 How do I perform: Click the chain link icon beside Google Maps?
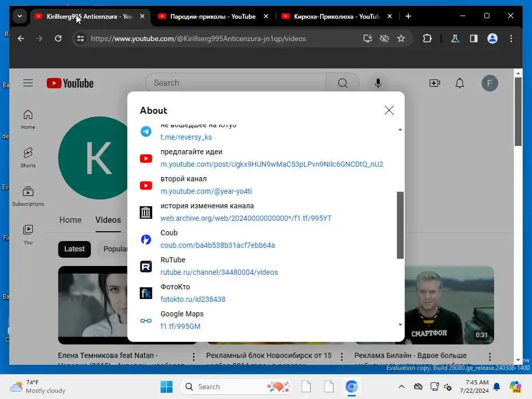point(146,320)
